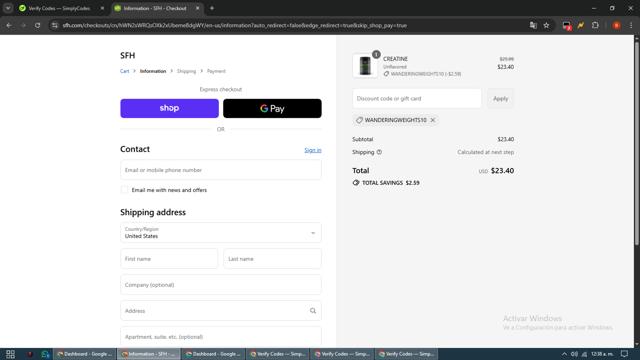This screenshot has width=640, height=360.
Task: Open the site information icon in address bar
Action: click(54, 25)
